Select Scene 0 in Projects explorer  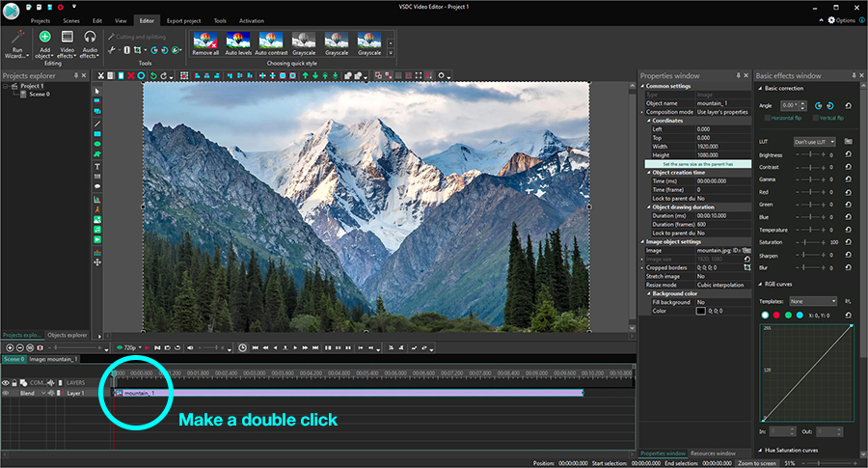[41, 95]
